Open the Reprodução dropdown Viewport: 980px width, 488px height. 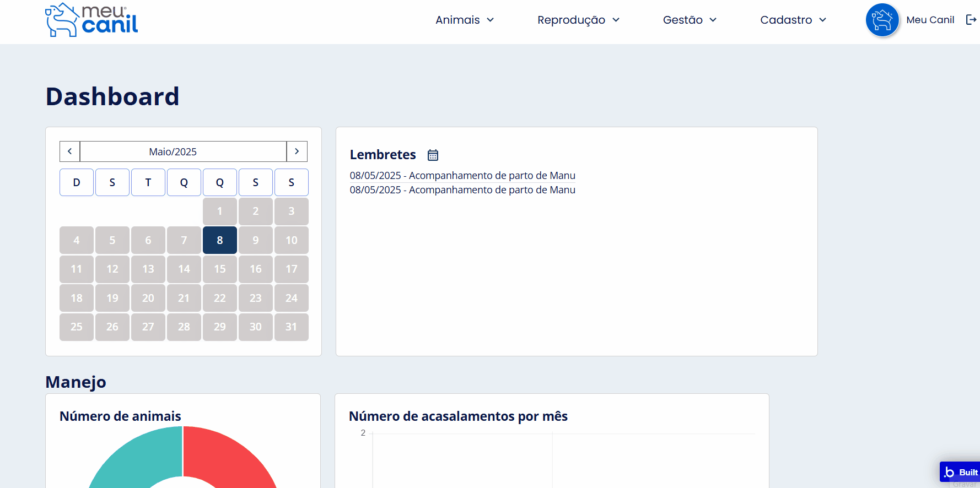pyautogui.click(x=578, y=20)
